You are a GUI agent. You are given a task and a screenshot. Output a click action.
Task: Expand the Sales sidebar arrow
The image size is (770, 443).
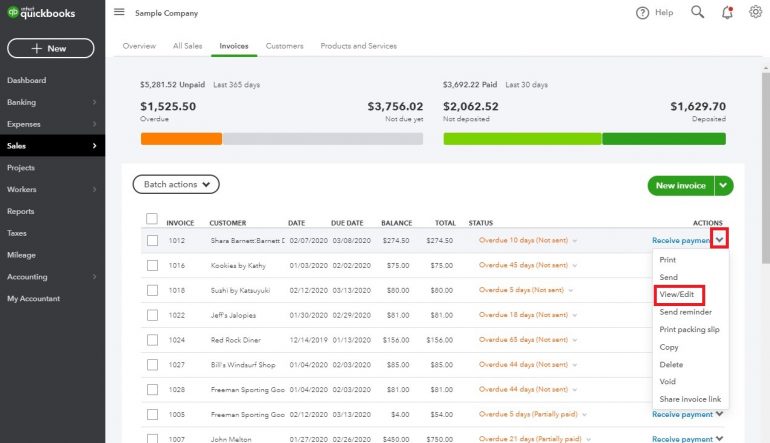point(94,146)
